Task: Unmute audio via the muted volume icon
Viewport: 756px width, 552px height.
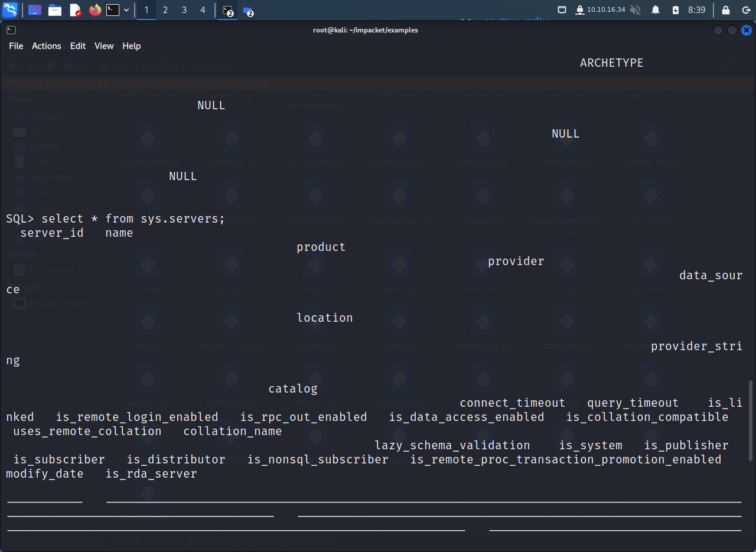Action: (x=636, y=10)
